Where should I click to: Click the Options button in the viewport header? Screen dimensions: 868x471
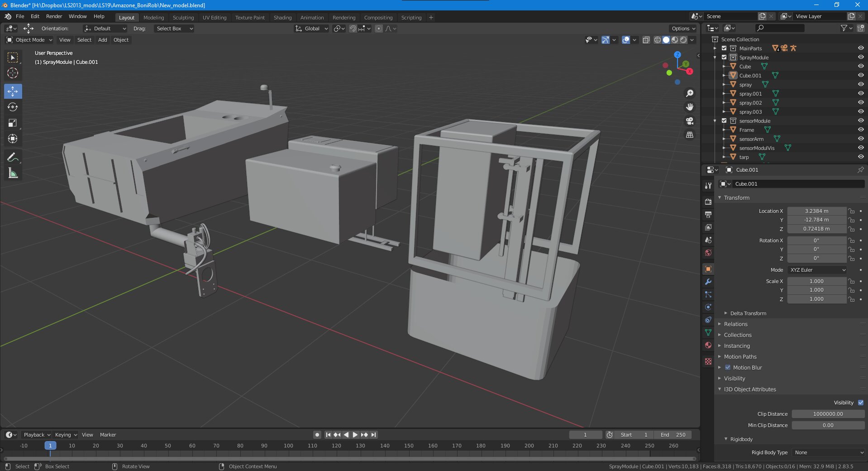coord(683,29)
